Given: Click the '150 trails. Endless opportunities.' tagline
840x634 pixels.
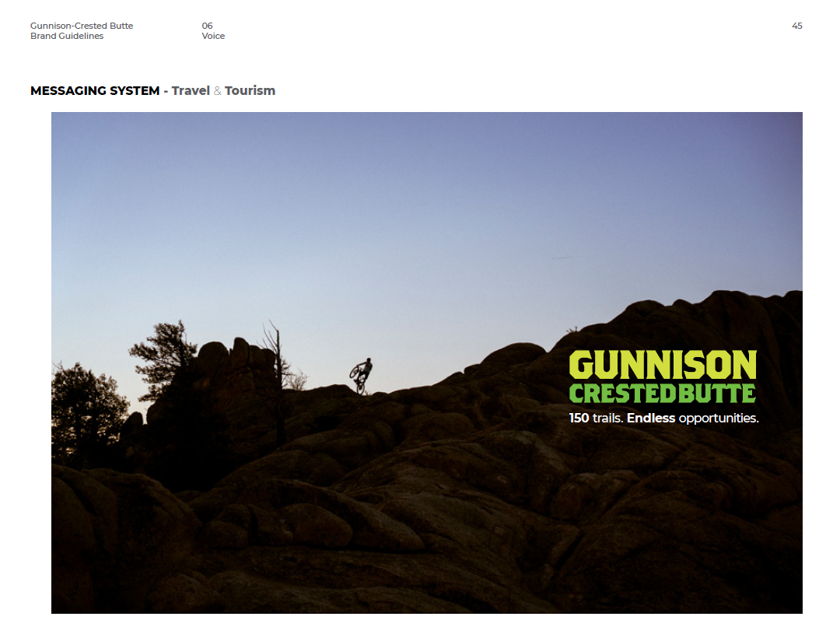Looking at the screenshot, I should (x=663, y=418).
